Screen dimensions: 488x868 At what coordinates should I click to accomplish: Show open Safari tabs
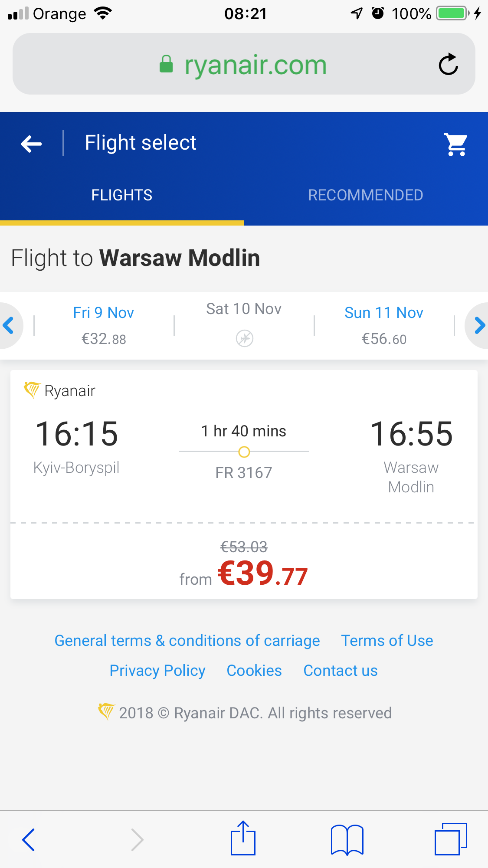click(x=451, y=839)
